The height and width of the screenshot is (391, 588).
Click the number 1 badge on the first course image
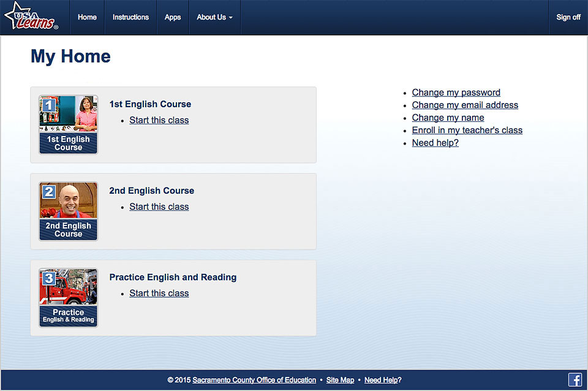pyautogui.click(x=49, y=105)
